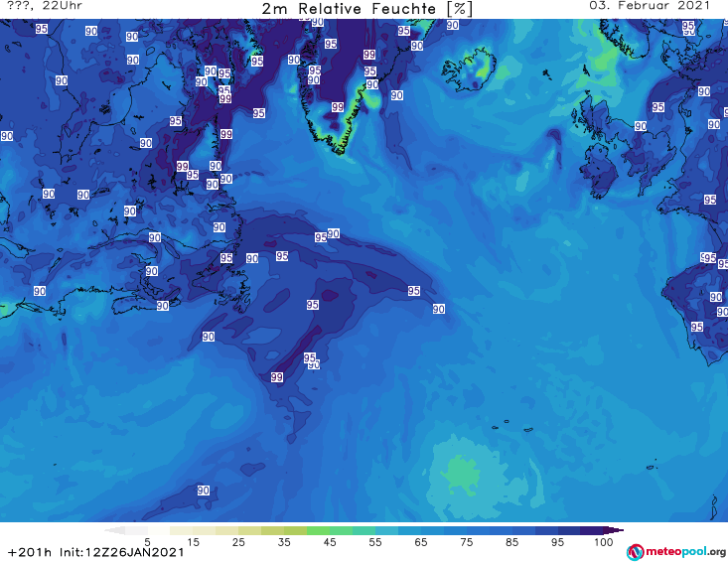The image size is (728, 562).
Task: Click the '5' tick on the colour scale
Action: tap(147, 542)
